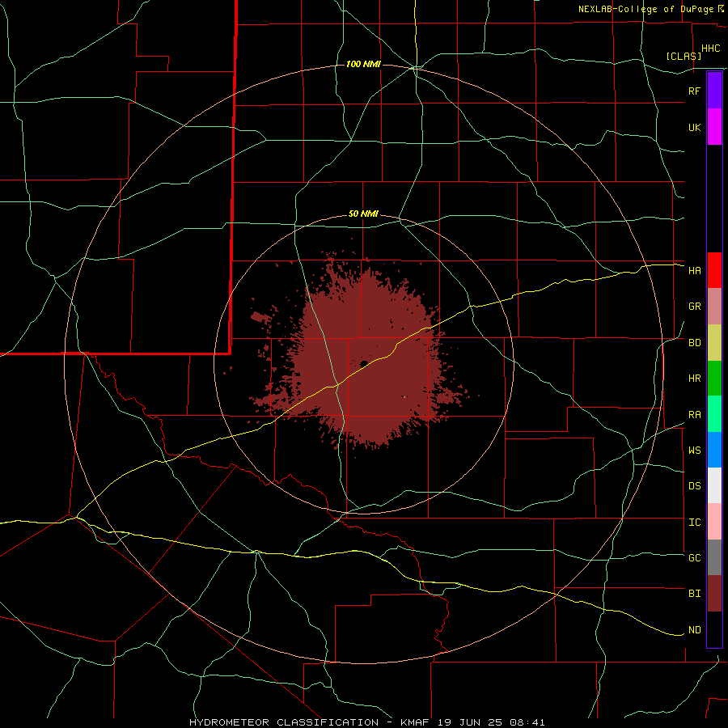Click the WS blue legend color swatch

pos(714,450)
